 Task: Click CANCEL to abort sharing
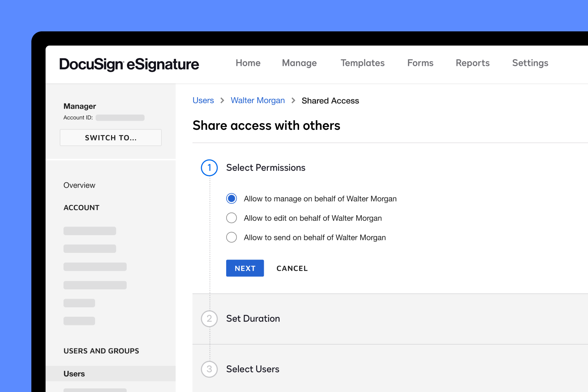click(292, 268)
